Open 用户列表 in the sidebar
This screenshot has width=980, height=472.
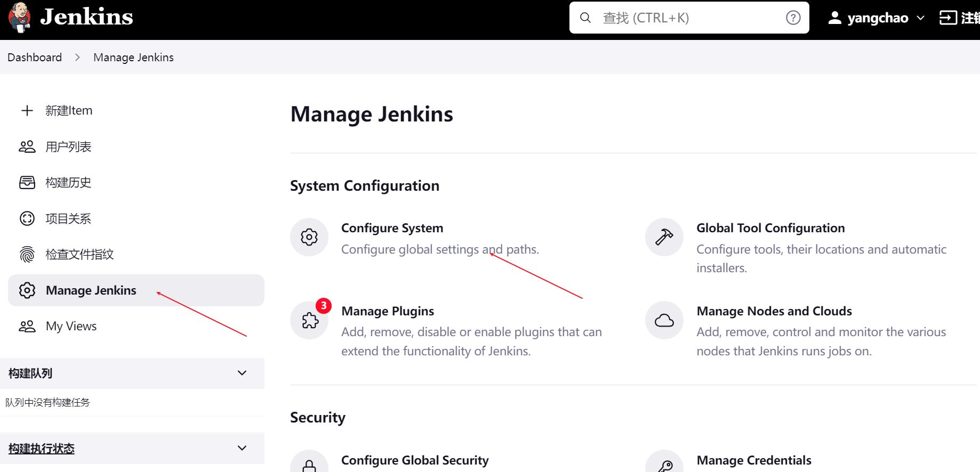point(68,147)
